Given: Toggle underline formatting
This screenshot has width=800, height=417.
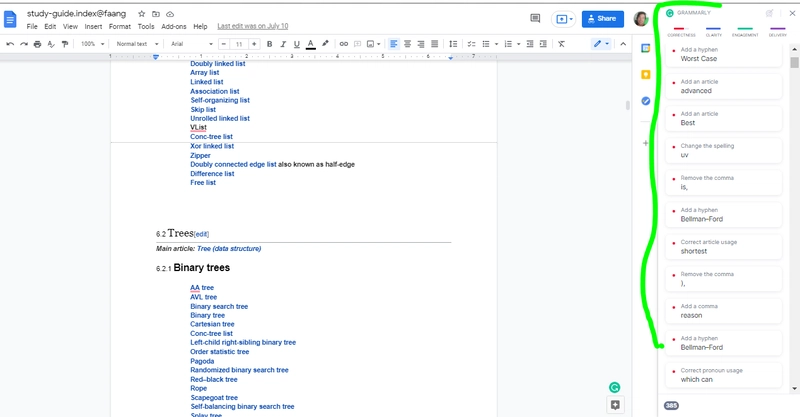Looking at the screenshot, I should point(296,44).
